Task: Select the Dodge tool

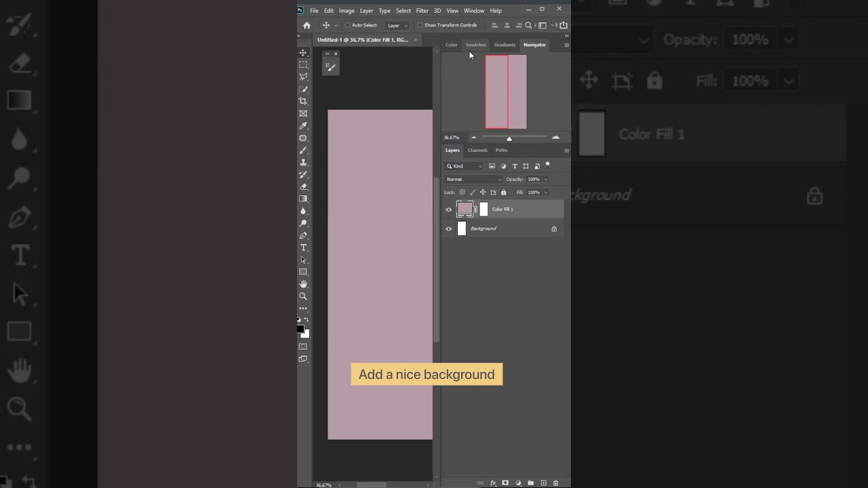Action: 303,224
